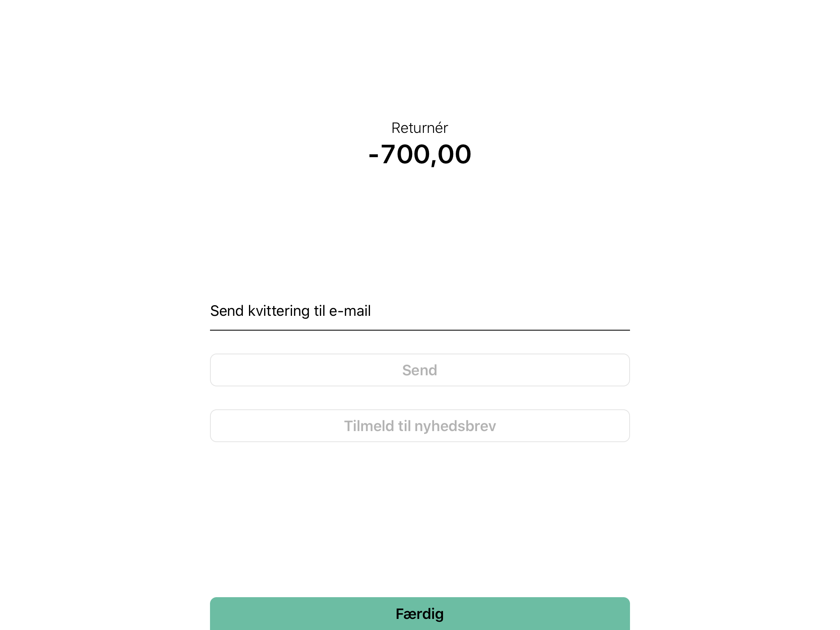This screenshot has height=630, width=840.
Task: Click the Returnér heading text
Action: tap(420, 128)
